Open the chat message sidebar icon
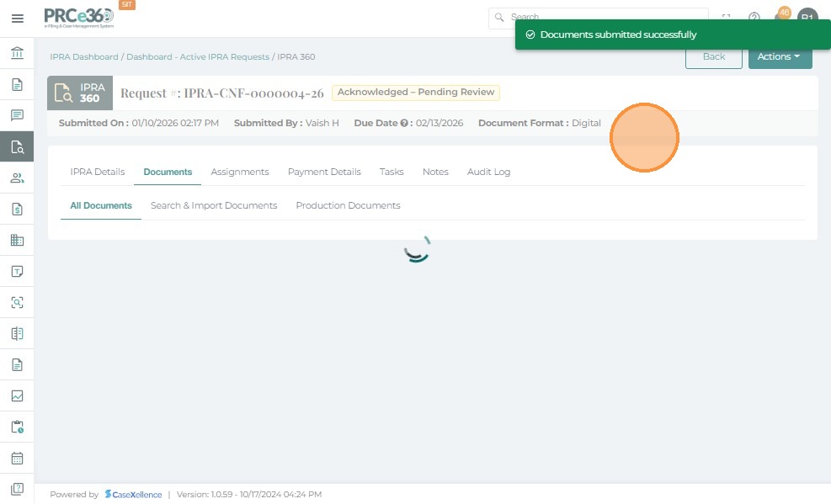 17,115
